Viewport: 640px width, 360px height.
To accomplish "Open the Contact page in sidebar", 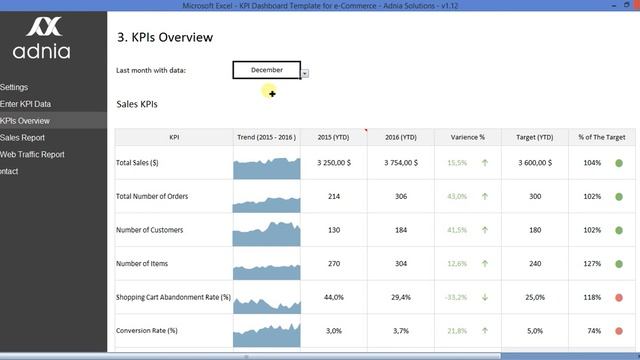I will [9, 171].
